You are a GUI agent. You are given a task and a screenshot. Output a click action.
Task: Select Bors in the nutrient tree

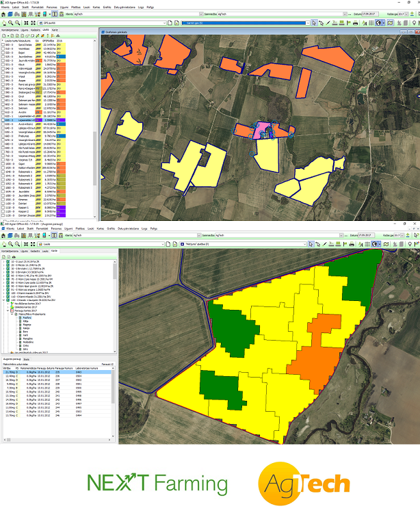tap(25, 332)
